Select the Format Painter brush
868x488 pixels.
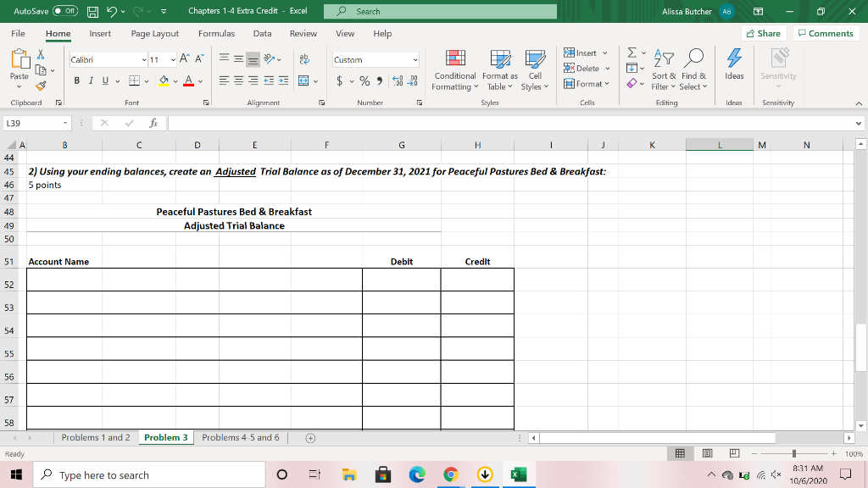pyautogui.click(x=41, y=86)
